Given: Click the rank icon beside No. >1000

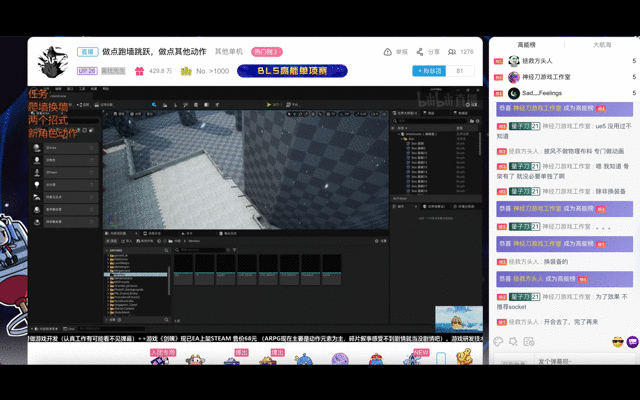Looking at the screenshot, I should point(186,71).
